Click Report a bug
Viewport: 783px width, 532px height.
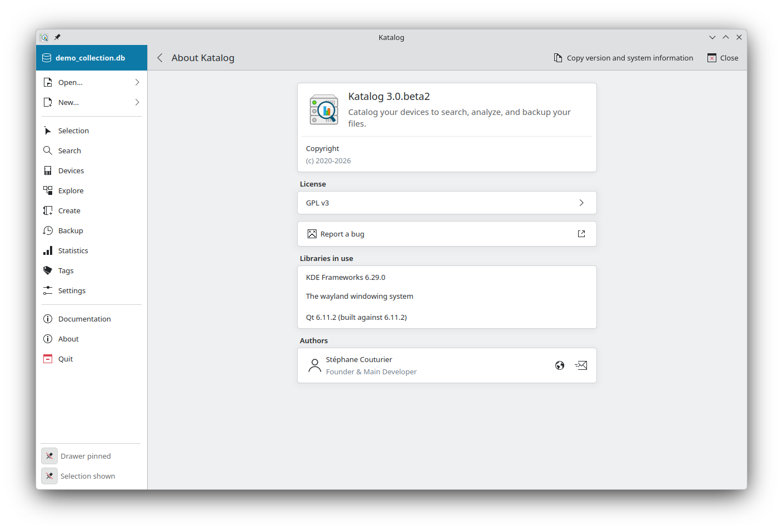point(447,234)
